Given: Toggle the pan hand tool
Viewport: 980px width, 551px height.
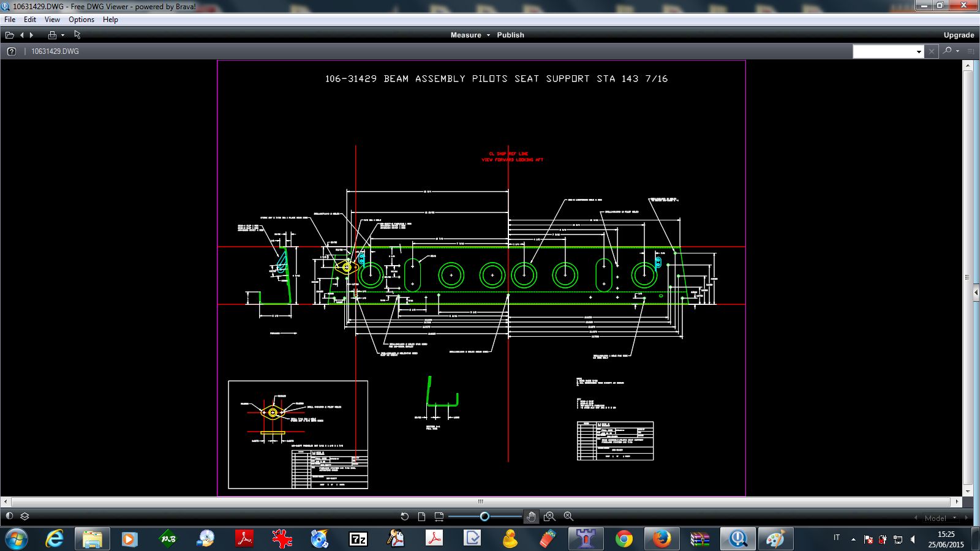Looking at the screenshot, I should pos(531,517).
